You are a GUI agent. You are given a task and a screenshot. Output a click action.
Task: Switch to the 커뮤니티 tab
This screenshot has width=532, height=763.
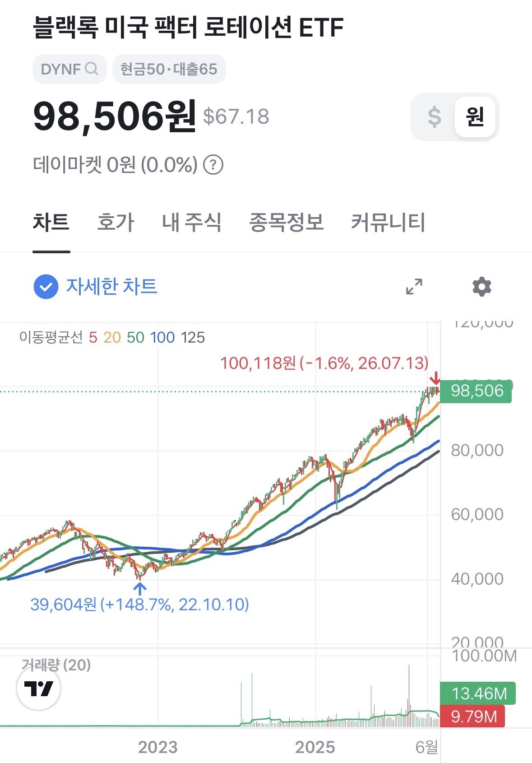tap(388, 222)
